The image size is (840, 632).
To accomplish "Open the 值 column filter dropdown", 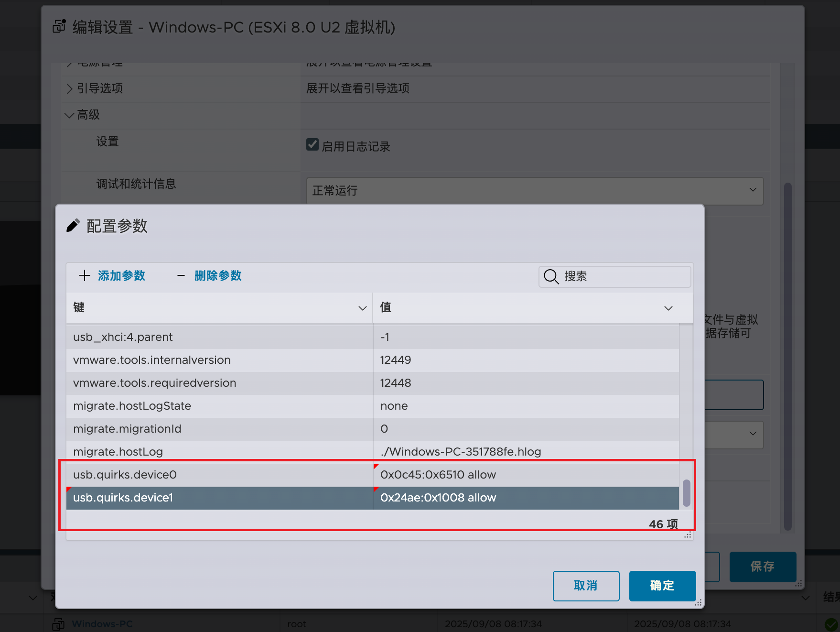I will [668, 308].
